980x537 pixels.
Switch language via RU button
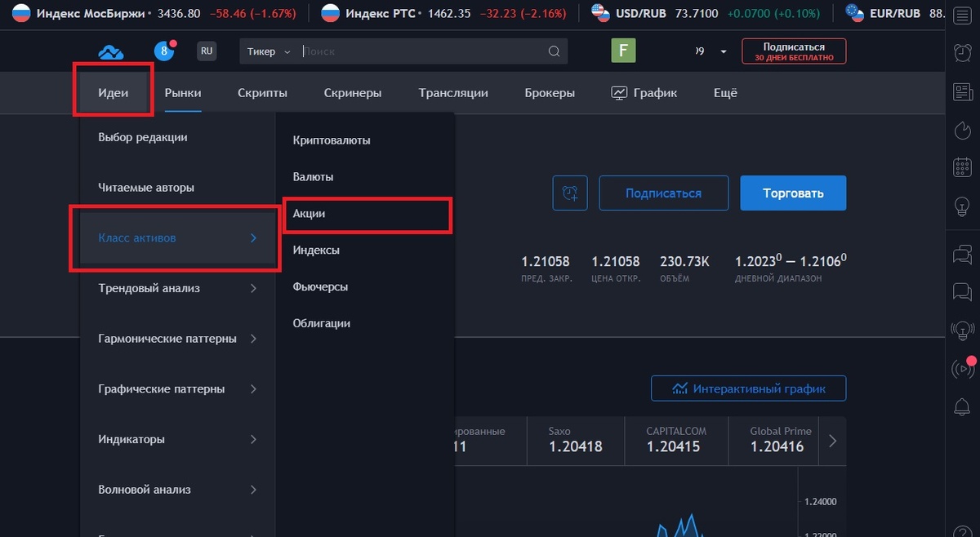point(207,51)
